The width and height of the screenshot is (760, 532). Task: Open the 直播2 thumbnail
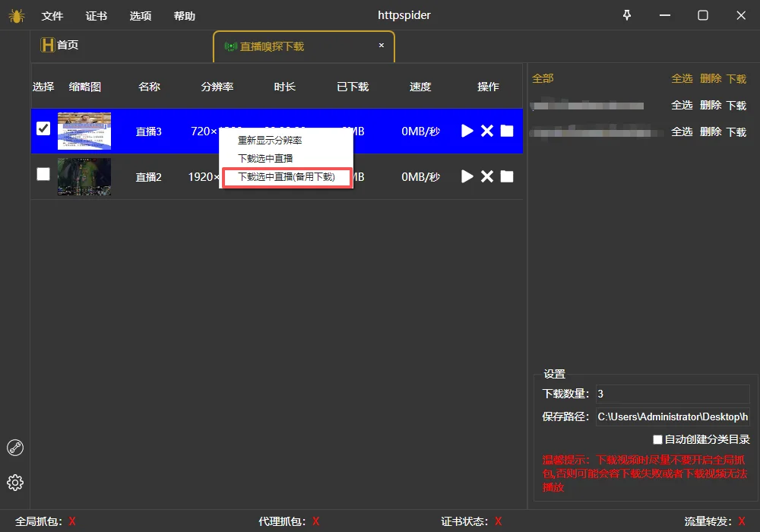[x=84, y=177]
